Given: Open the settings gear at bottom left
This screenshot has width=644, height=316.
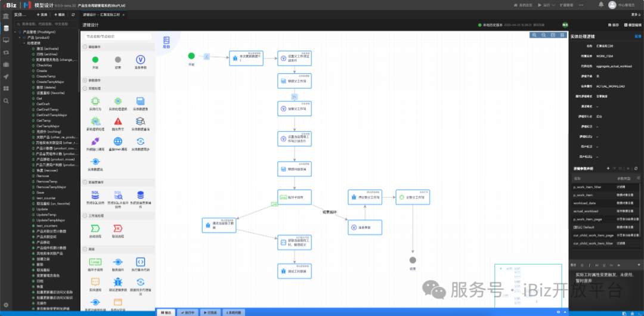Looking at the screenshot, I should pos(6,305).
